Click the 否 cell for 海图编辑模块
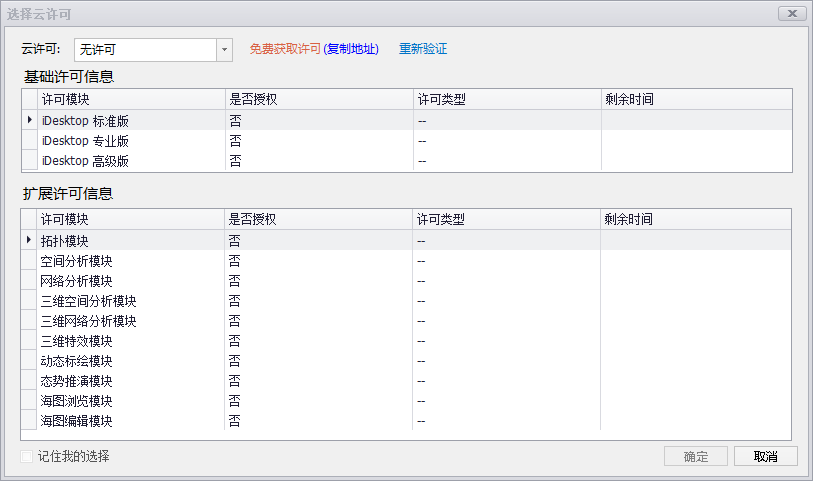The height and width of the screenshot is (481, 813). (318, 421)
